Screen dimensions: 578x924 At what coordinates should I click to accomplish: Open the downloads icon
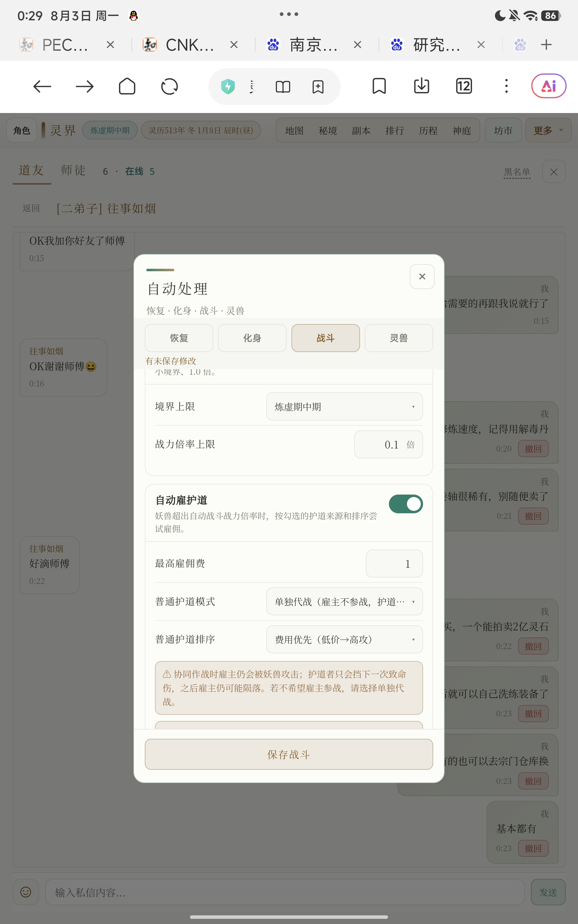pyautogui.click(x=421, y=86)
